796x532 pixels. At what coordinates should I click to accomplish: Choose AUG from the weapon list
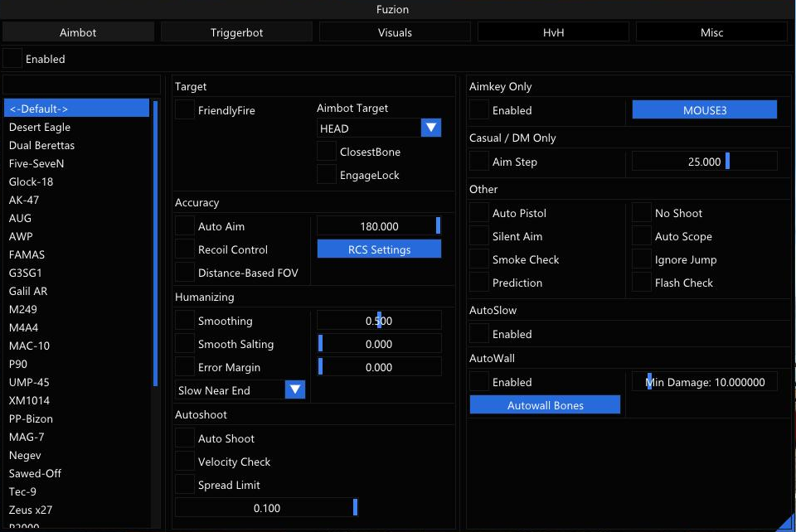coord(76,218)
